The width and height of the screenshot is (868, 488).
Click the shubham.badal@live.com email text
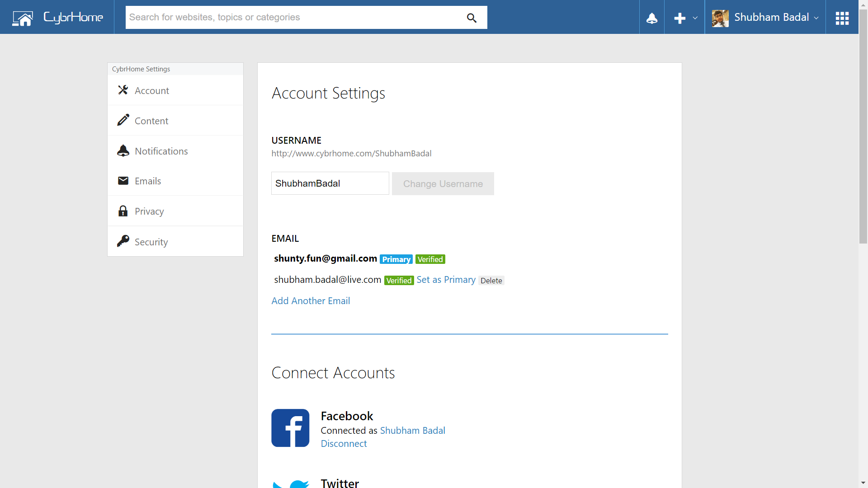tap(328, 280)
